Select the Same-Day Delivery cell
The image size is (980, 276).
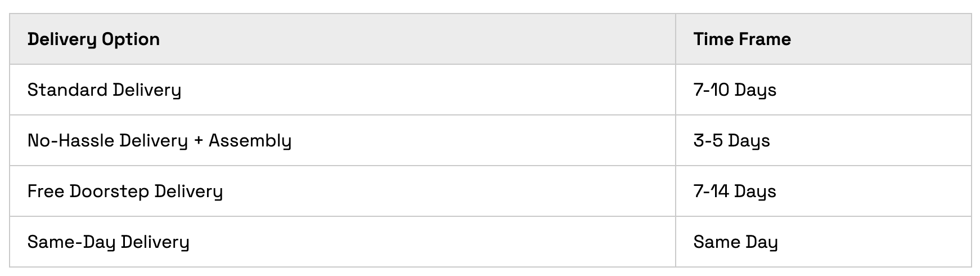[108, 242]
